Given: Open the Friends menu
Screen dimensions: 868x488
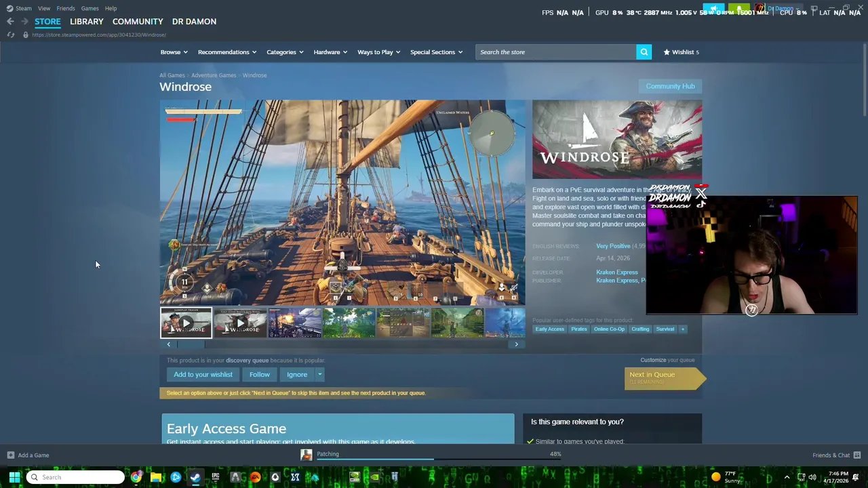Looking at the screenshot, I should 66,8.
